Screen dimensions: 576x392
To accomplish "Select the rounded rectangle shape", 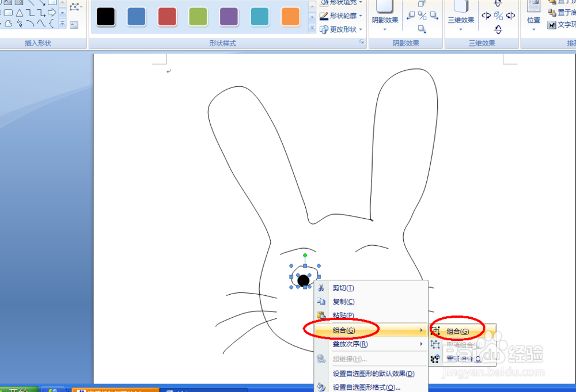I will [x=9, y=13].
